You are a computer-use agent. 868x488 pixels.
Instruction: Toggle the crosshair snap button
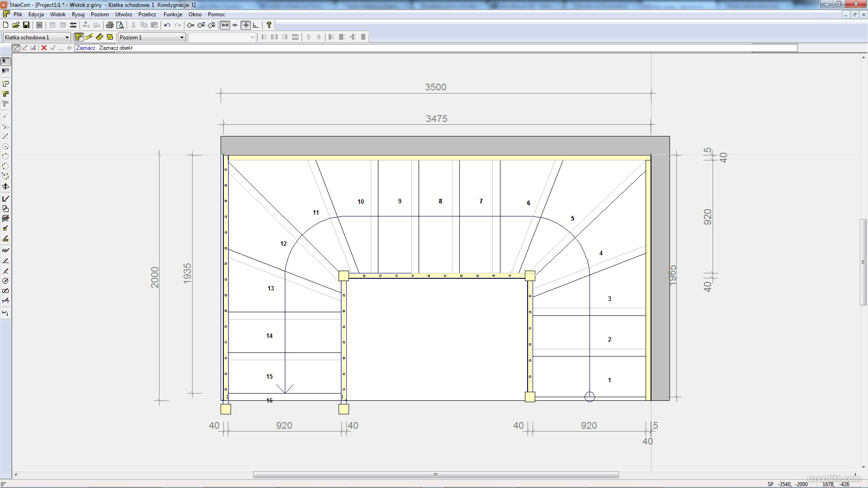tap(245, 25)
